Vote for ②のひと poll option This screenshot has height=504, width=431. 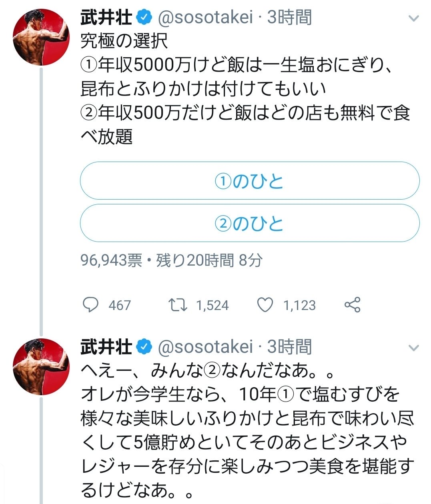coord(250,223)
